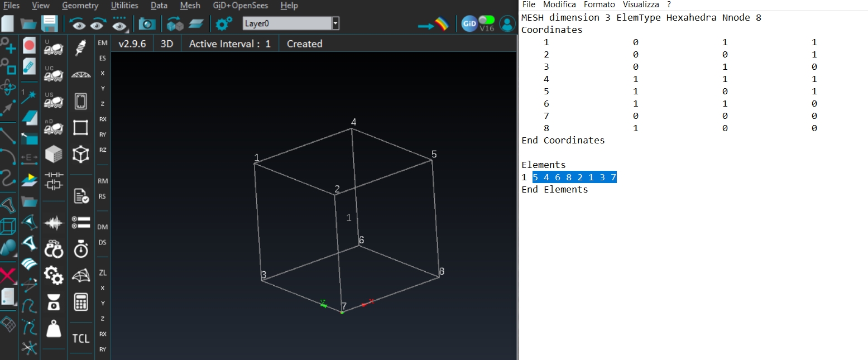Click the user account icon
Image resolution: width=868 pixels, height=360 pixels.
[507, 23]
